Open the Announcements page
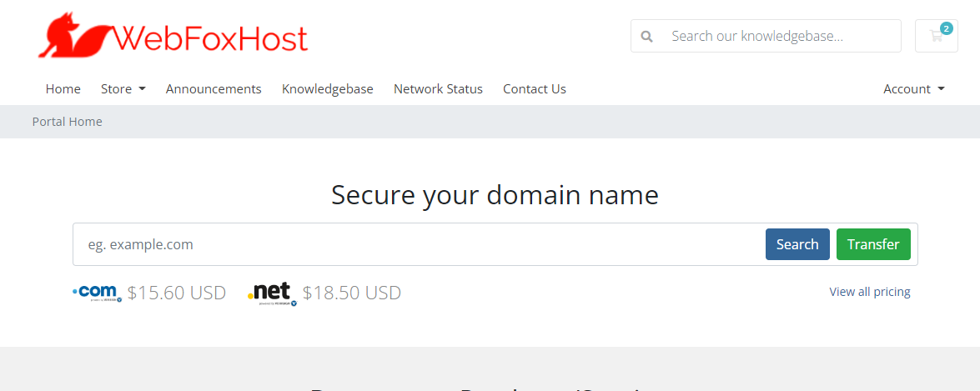This screenshot has width=980, height=391. [x=214, y=89]
